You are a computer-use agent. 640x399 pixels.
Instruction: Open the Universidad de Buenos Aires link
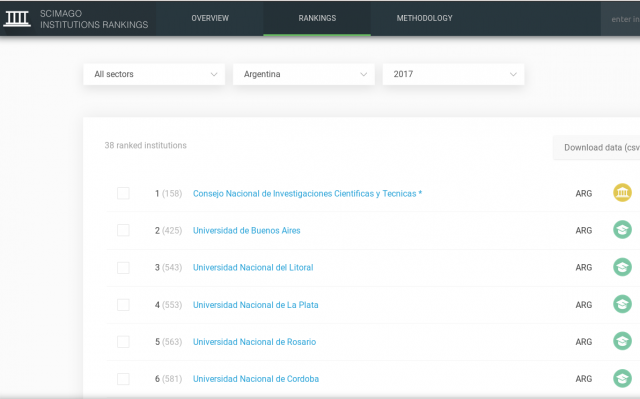[247, 231]
